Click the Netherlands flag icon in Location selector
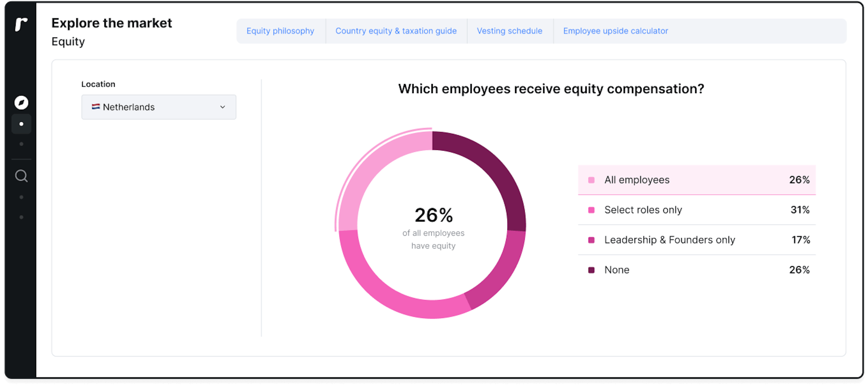This screenshot has height=386, width=868. click(96, 107)
